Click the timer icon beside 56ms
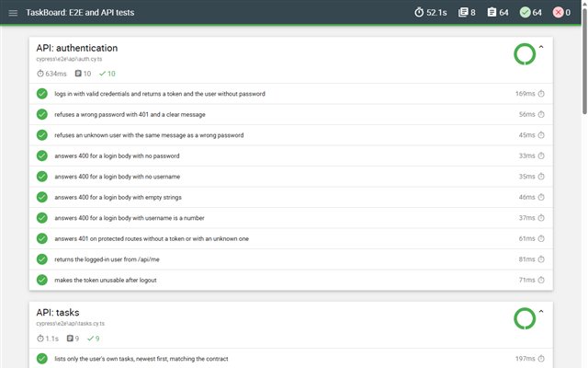588x368 pixels. click(541, 114)
